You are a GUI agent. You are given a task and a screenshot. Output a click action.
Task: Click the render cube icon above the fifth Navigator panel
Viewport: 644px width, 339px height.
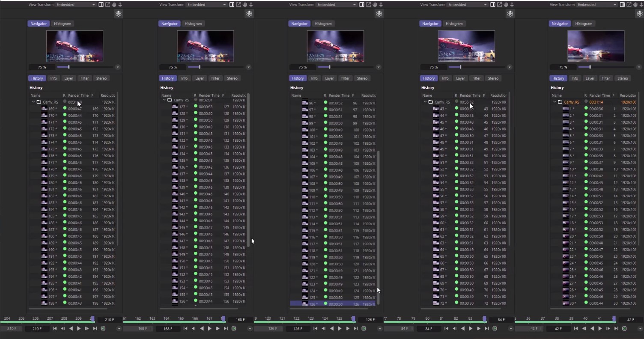[x=640, y=13]
